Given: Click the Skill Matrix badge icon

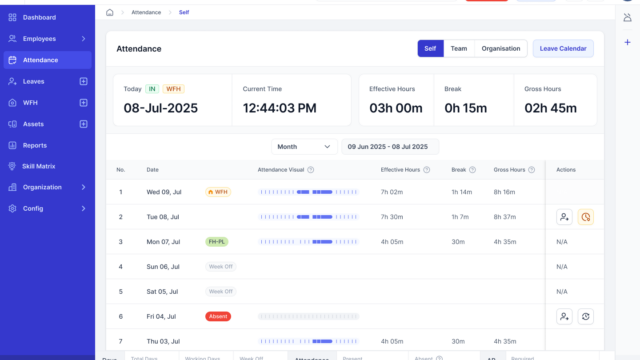Looking at the screenshot, I should (x=12, y=166).
